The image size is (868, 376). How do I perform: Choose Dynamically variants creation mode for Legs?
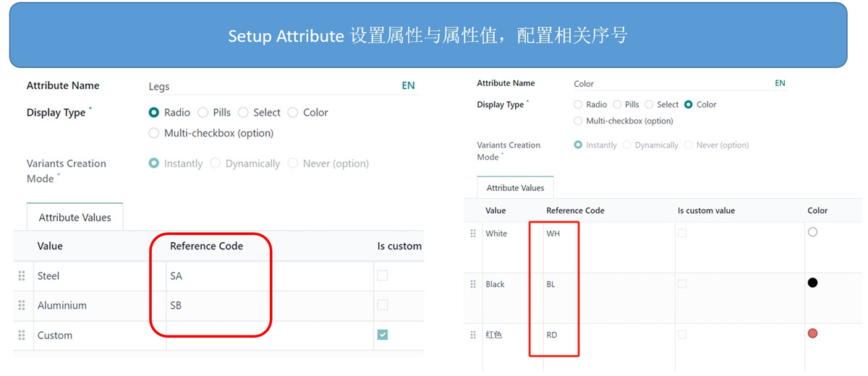pyautogui.click(x=215, y=163)
